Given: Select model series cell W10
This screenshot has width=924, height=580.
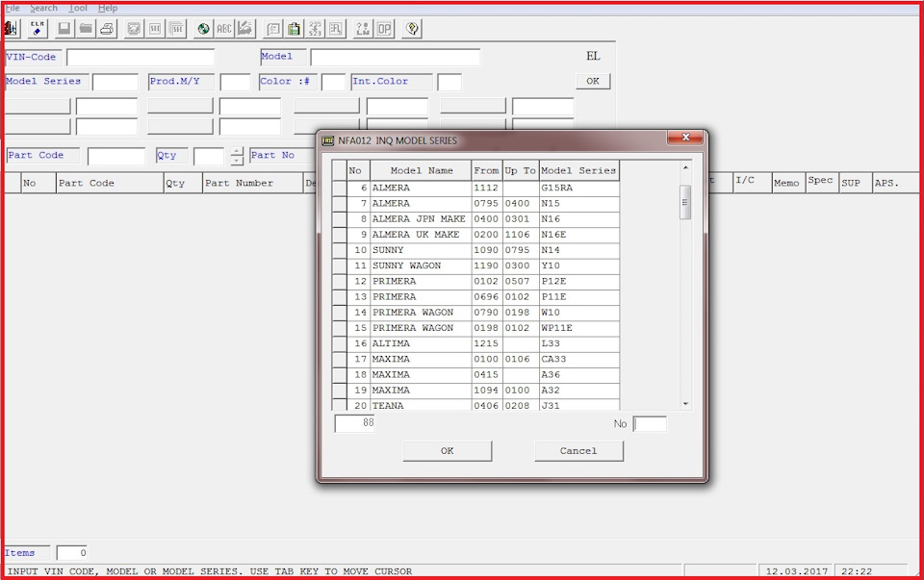Looking at the screenshot, I should (x=579, y=313).
